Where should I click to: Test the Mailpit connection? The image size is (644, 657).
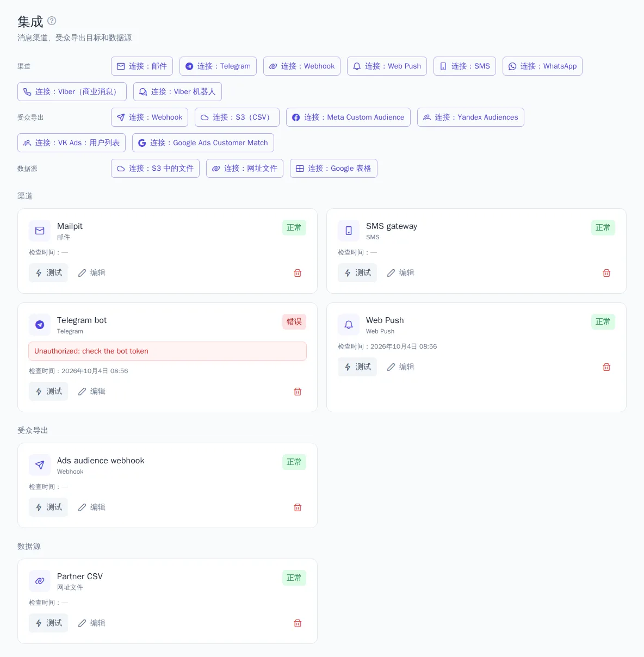tap(48, 273)
